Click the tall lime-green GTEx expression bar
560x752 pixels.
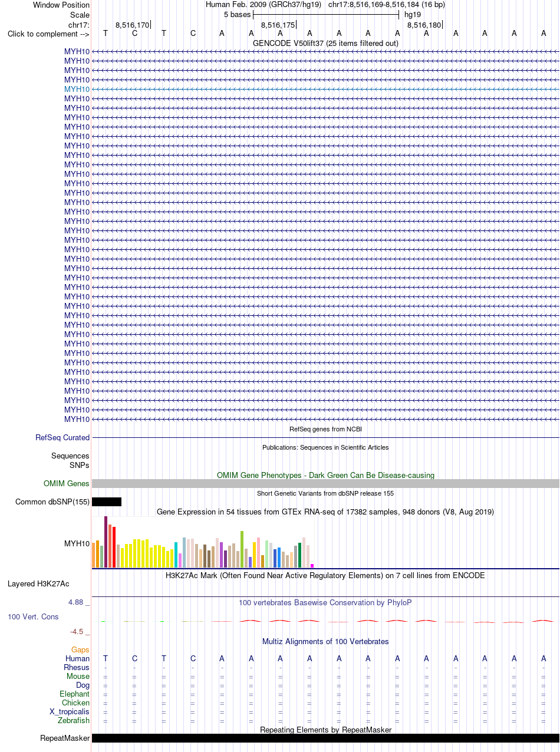point(242,549)
